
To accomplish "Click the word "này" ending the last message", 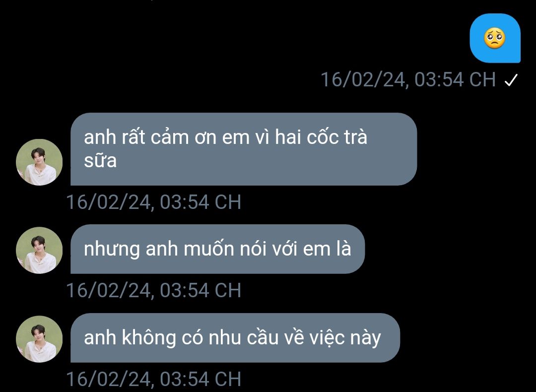I will [x=365, y=338].
